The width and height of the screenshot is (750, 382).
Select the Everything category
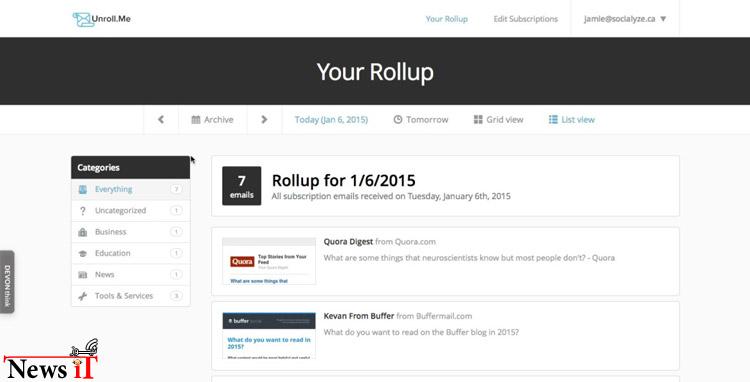pos(131,189)
